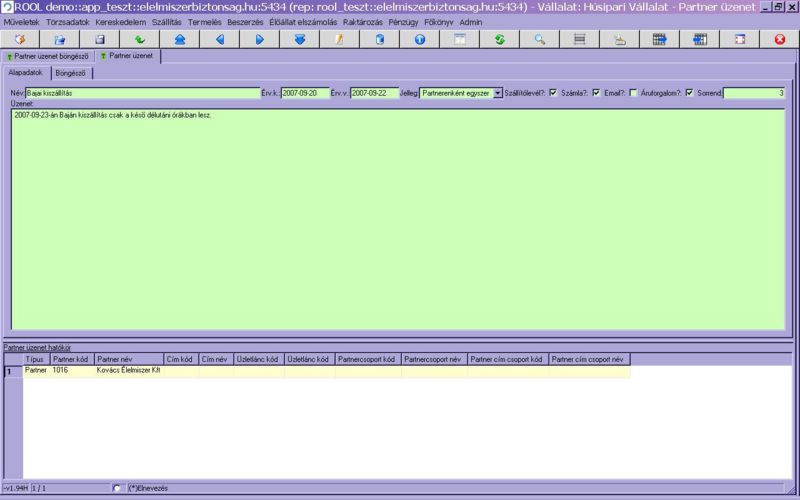Click the Partner név column header
This screenshot has width=800, height=500.
(x=128, y=359)
